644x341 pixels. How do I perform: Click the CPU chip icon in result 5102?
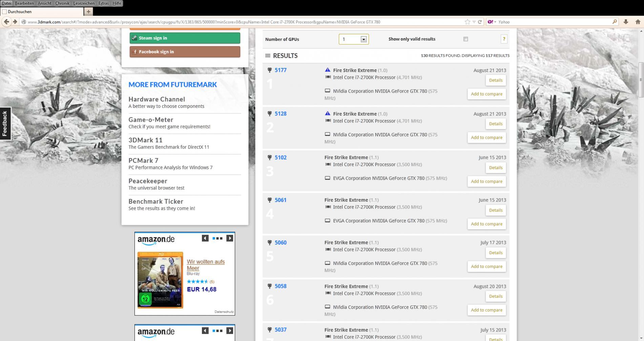click(x=328, y=164)
